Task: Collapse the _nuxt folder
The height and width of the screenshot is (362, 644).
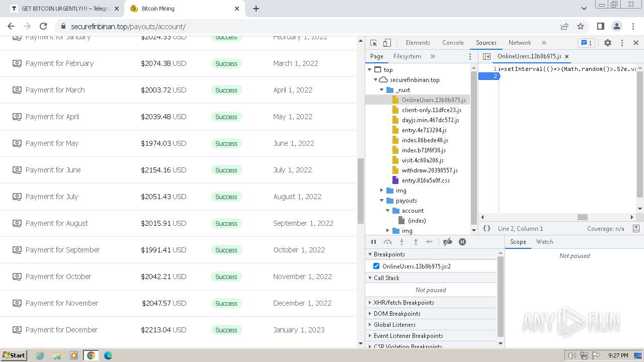Action: click(x=382, y=90)
